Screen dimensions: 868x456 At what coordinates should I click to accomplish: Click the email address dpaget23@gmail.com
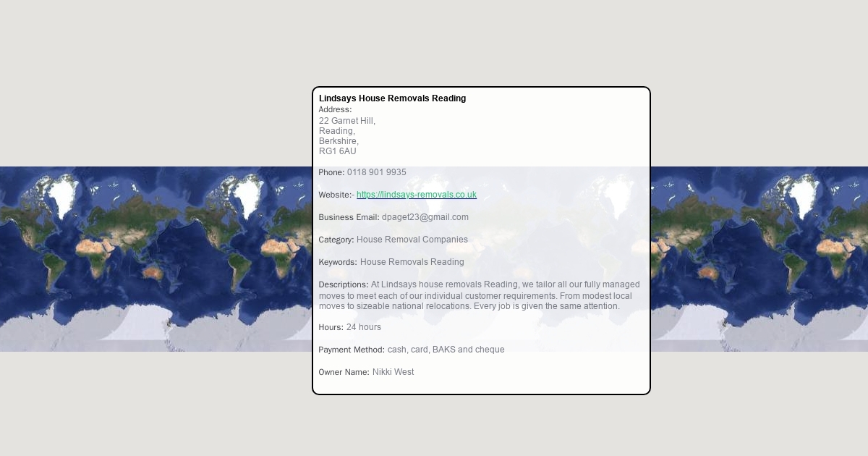click(x=425, y=217)
